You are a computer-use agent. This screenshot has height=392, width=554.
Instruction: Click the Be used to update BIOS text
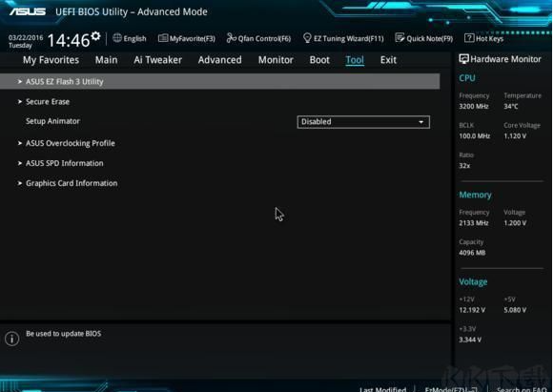63,334
